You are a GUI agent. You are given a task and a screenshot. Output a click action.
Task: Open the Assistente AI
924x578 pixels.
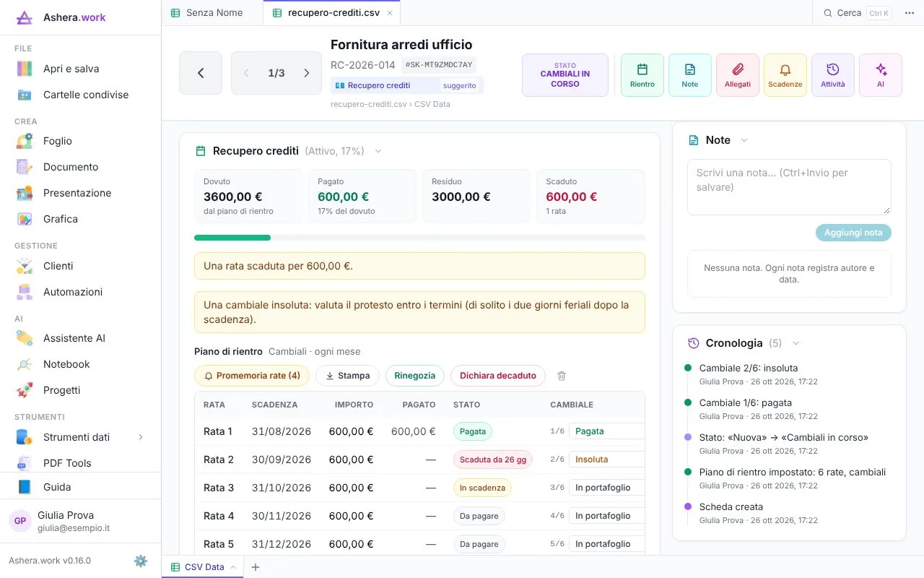coord(80,338)
